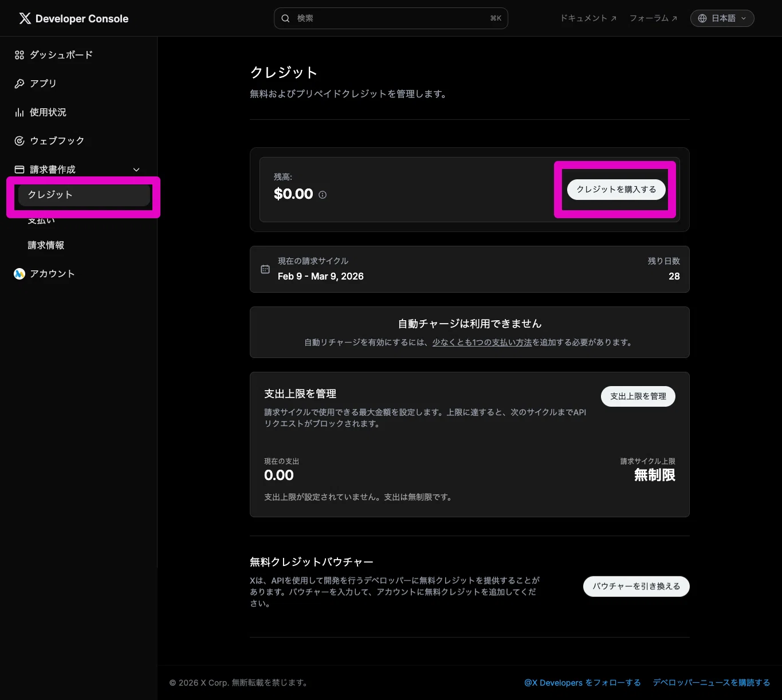The image size is (782, 700).
Task: Click the X logo icon
Action: [25, 18]
